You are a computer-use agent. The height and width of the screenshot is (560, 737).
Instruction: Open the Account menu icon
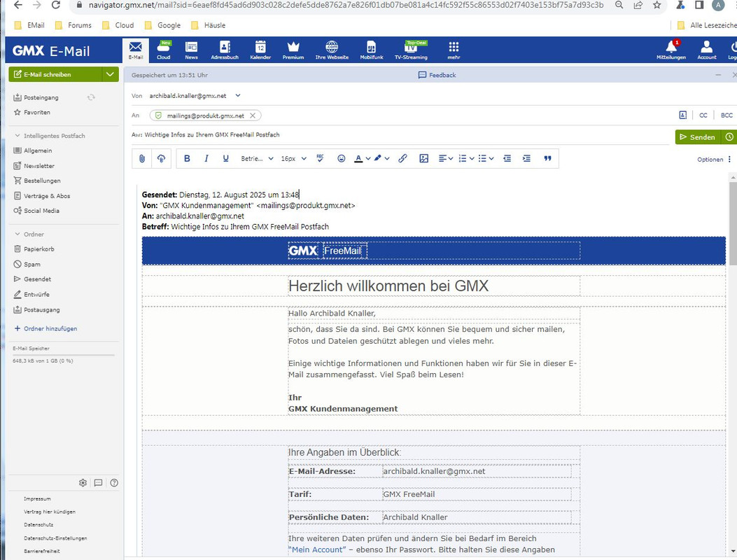coord(706,50)
